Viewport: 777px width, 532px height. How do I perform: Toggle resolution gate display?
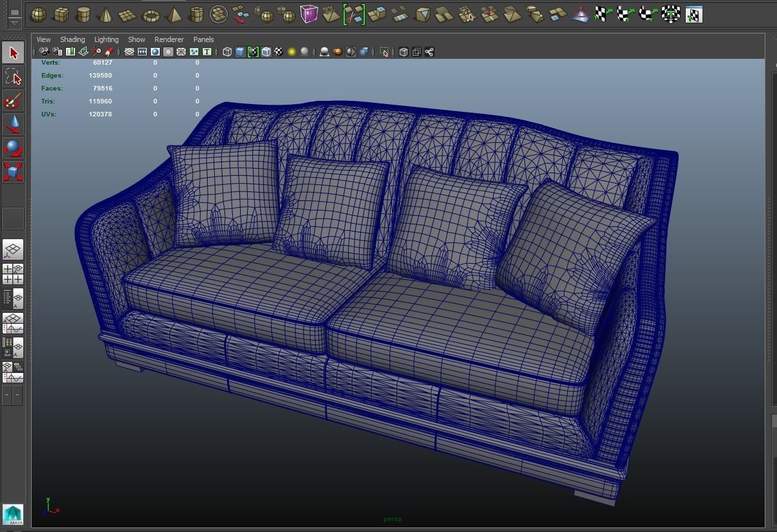[155, 52]
